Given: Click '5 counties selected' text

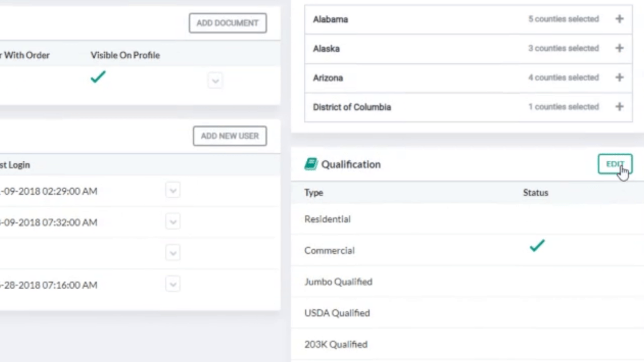Looking at the screenshot, I should (563, 19).
